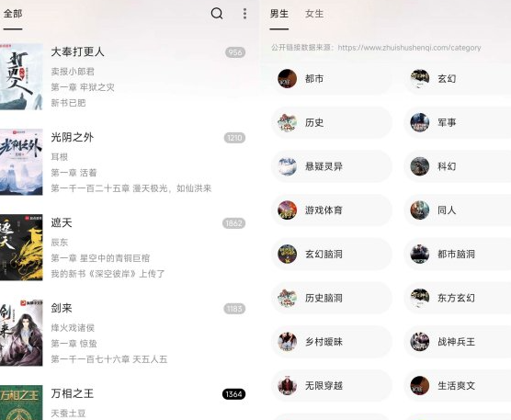511x420 pixels.
Task: Open the three-dot overflow menu
Action: point(244,14)
